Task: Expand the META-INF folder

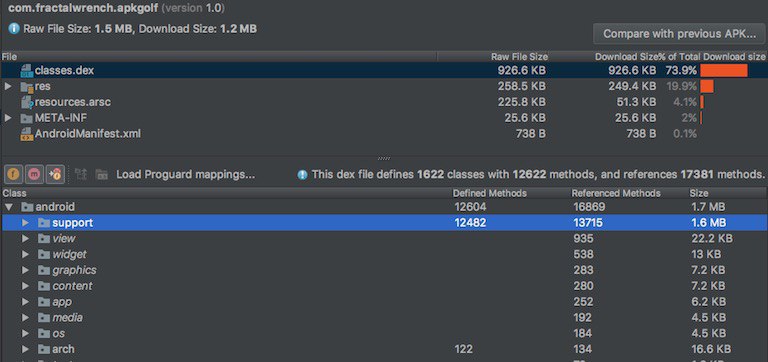Action: pos(8,118)
